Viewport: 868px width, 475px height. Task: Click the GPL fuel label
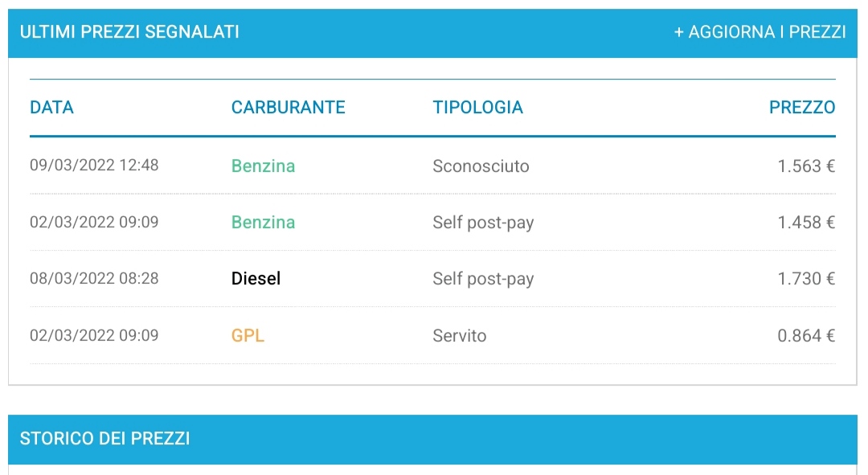point(248,335)
